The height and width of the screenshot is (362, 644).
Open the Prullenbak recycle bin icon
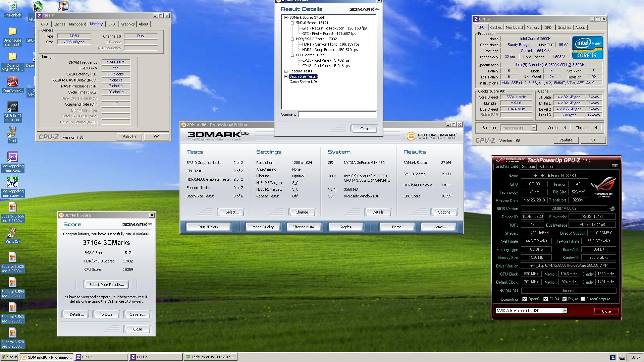click(x=12, y=6)
